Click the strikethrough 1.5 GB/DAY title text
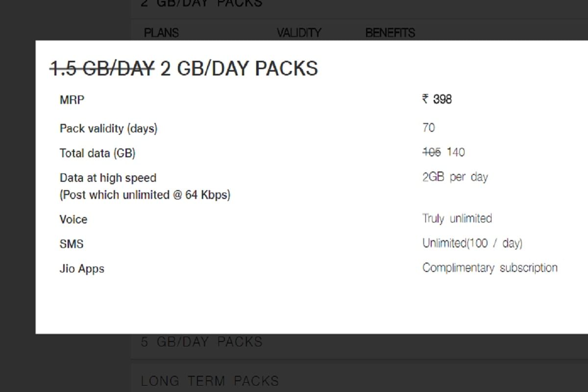Viewport: 588px width, 392px height. tap(101, 68)
